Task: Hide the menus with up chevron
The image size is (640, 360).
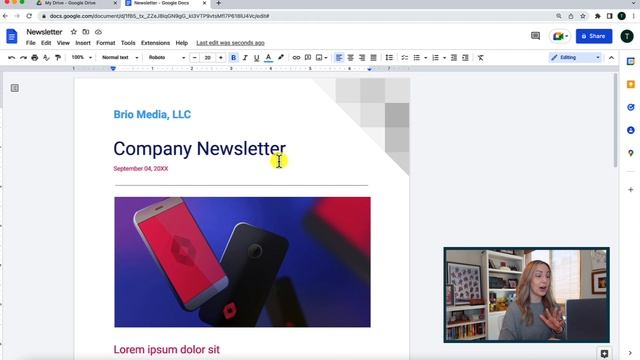Action: coord(611,58)
